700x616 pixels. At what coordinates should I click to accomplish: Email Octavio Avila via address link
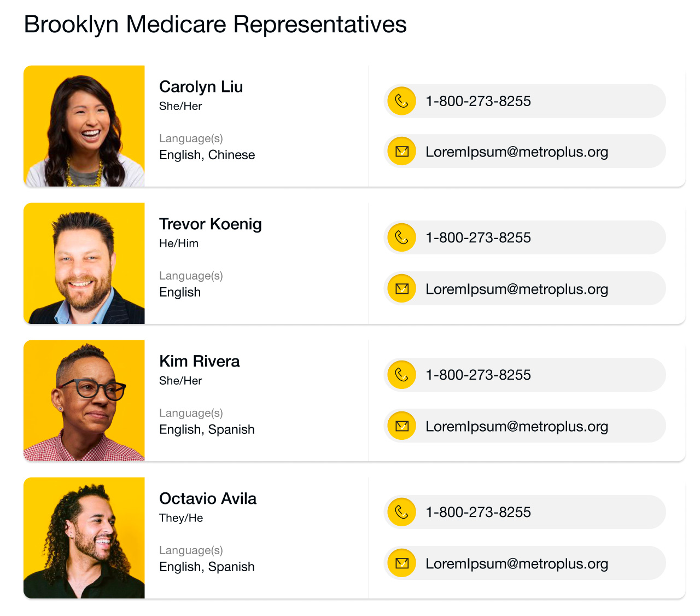[516, 563]
